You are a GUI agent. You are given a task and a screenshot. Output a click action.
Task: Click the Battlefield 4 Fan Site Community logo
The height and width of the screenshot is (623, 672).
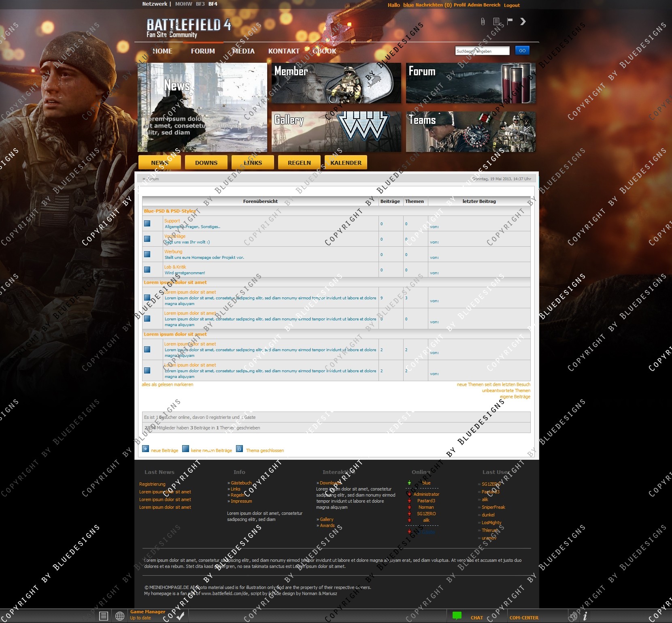point(188,28)
